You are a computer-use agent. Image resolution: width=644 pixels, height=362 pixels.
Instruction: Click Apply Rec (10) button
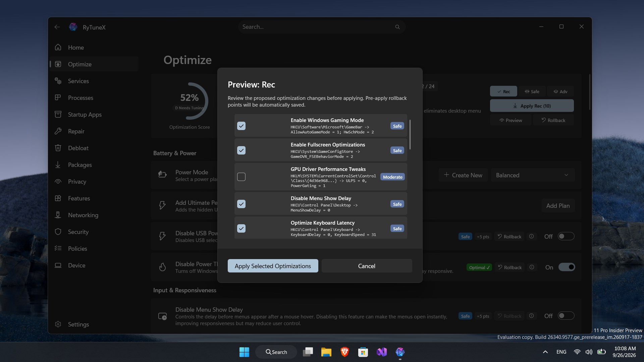532,106
